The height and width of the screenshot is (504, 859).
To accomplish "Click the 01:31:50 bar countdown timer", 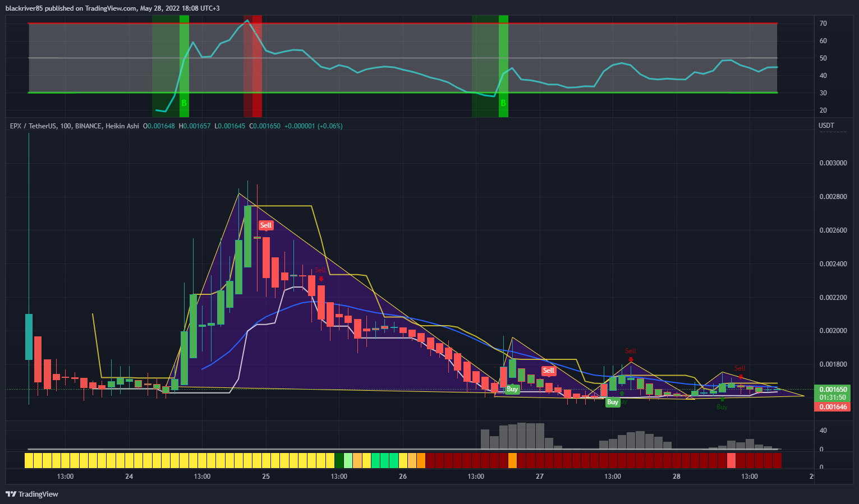I will (x=833, y=397).
